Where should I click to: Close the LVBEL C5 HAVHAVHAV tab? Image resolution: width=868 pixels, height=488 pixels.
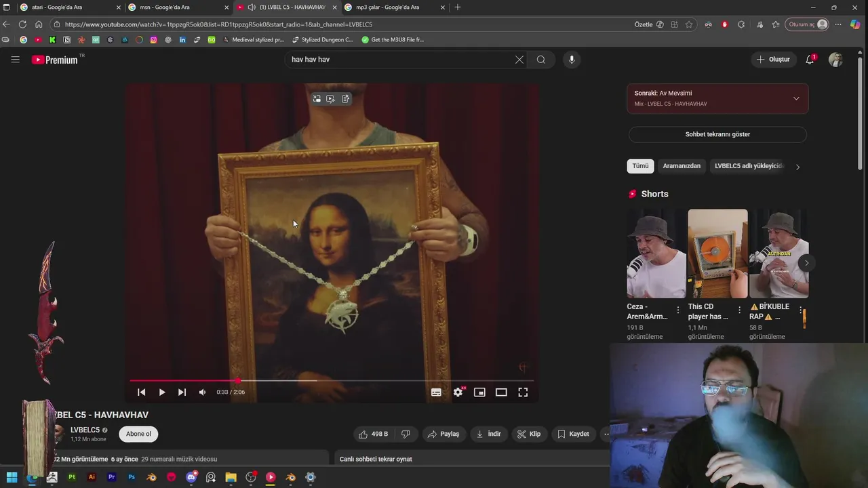pos(334,7)
